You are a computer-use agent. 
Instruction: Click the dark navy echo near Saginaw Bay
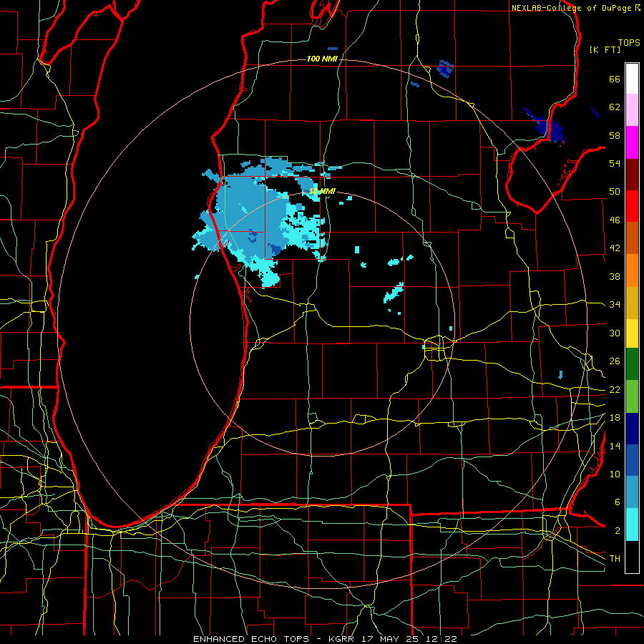coord(550,129)
